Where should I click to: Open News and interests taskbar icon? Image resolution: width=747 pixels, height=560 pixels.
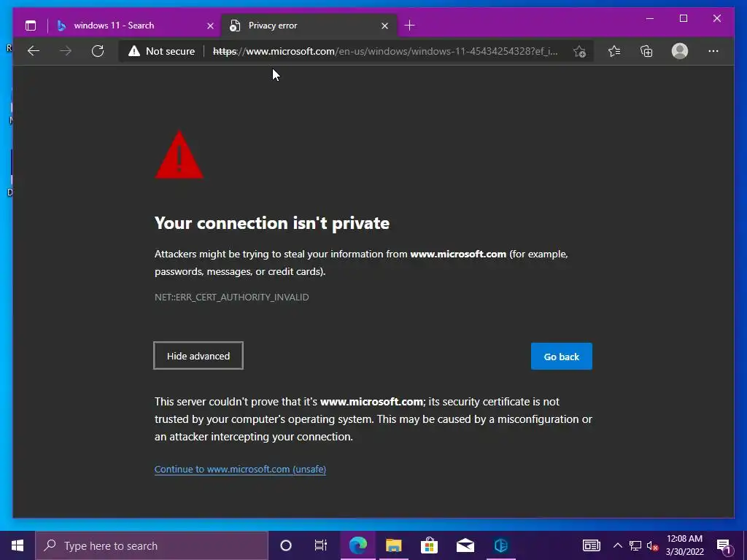pyautogui.click(x=591, y=545)
